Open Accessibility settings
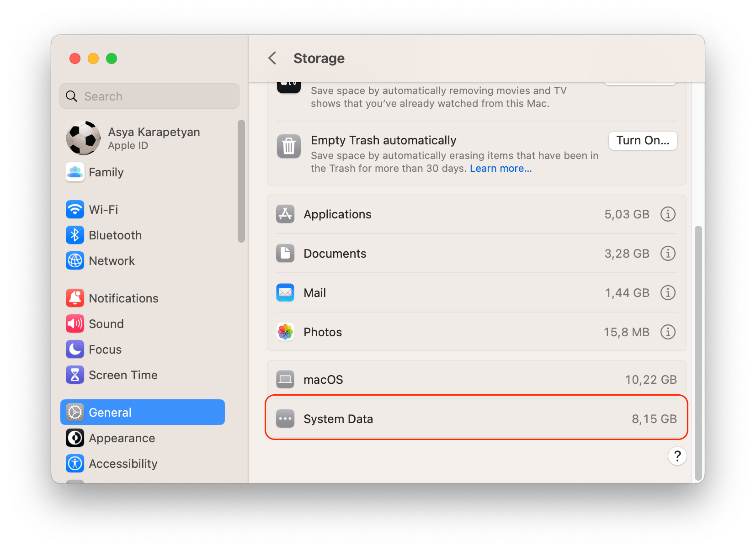The height and width of the screenshot is (551, 756). pyautogui.click(x=122, y=463)
